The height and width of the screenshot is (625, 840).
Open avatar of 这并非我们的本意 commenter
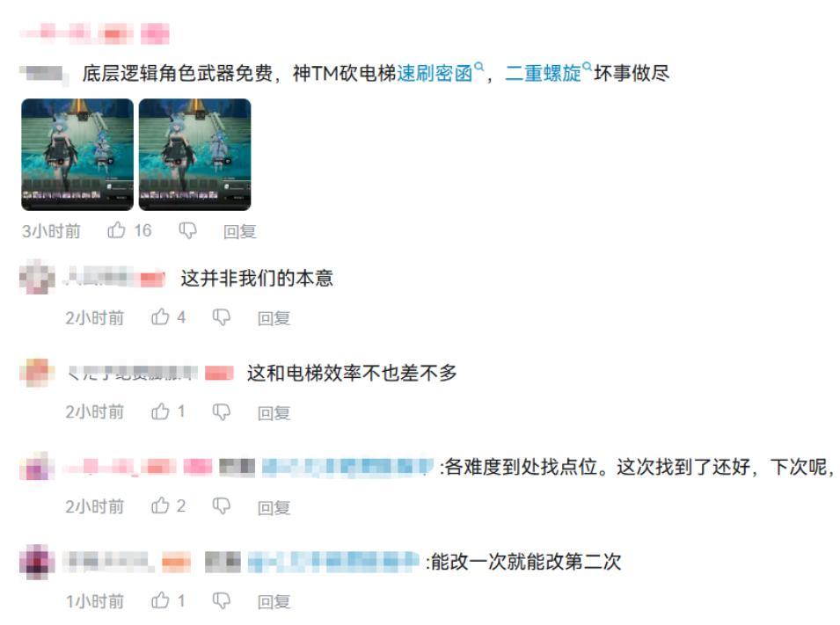point(37,277)
